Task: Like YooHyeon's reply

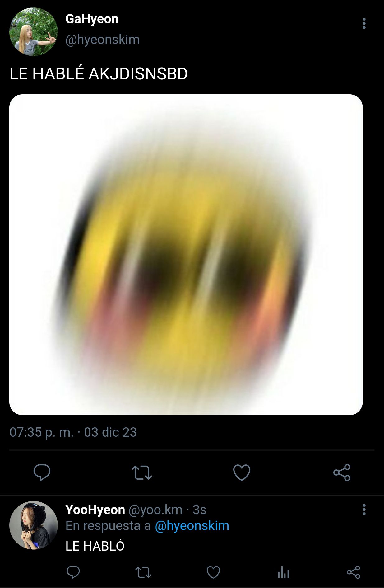Action: pos(213,572)
